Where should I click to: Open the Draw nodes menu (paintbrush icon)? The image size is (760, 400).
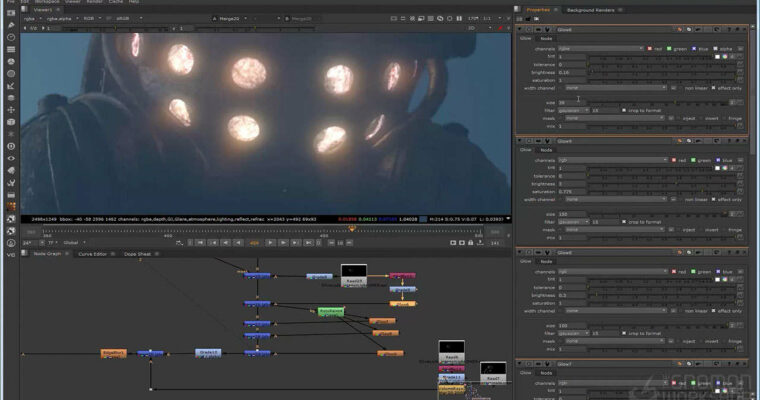tap(11, 25)
